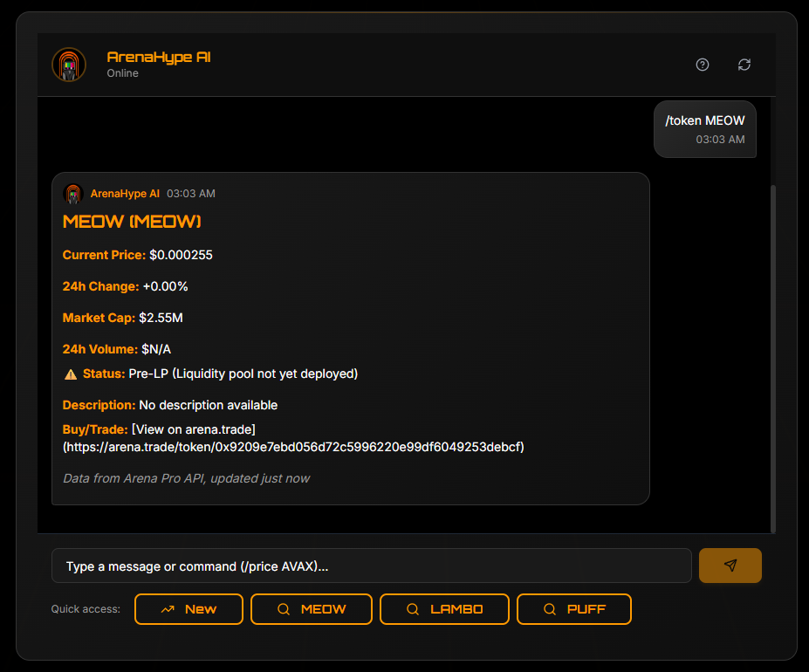This screenshot has width=809, height=672.
Task: Click the Data from Arena Pro API note
Action: 186,478
